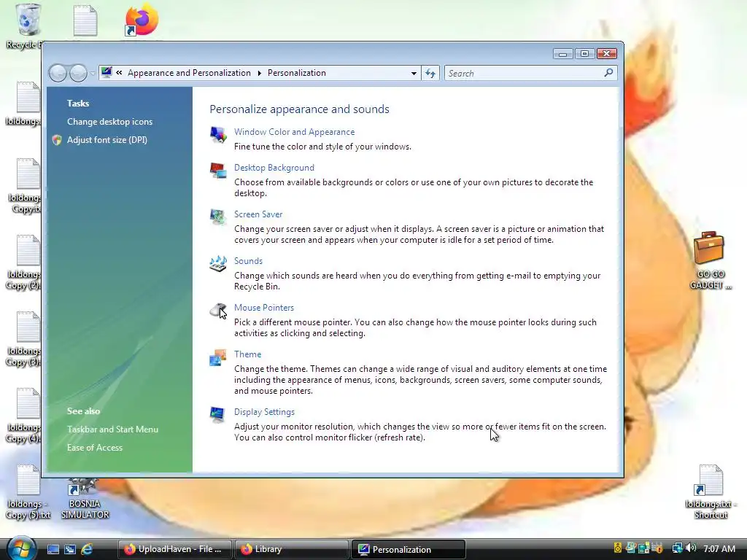The image size is (747, 560).
Task: Open Display Settings link
Action: 264,412
